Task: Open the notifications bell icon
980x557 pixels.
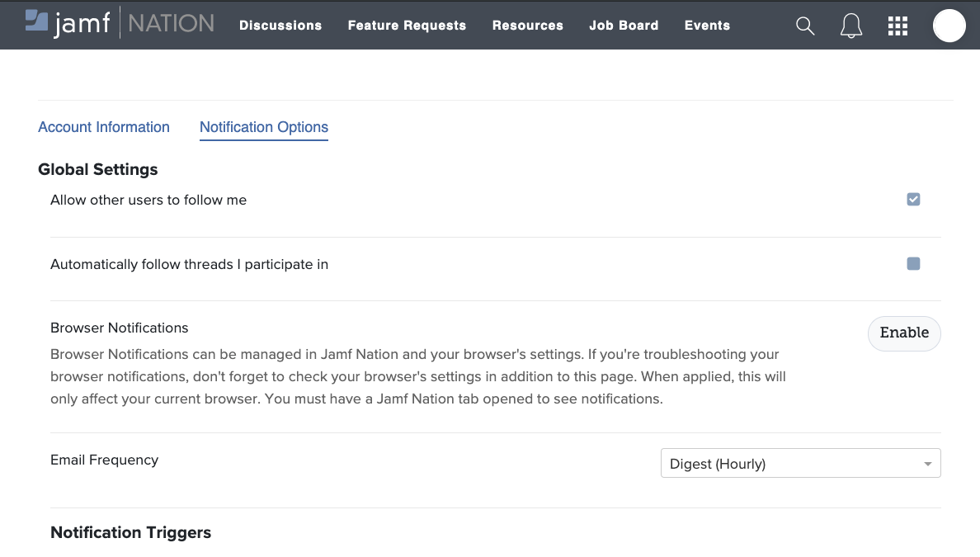Action: (850, 26)
